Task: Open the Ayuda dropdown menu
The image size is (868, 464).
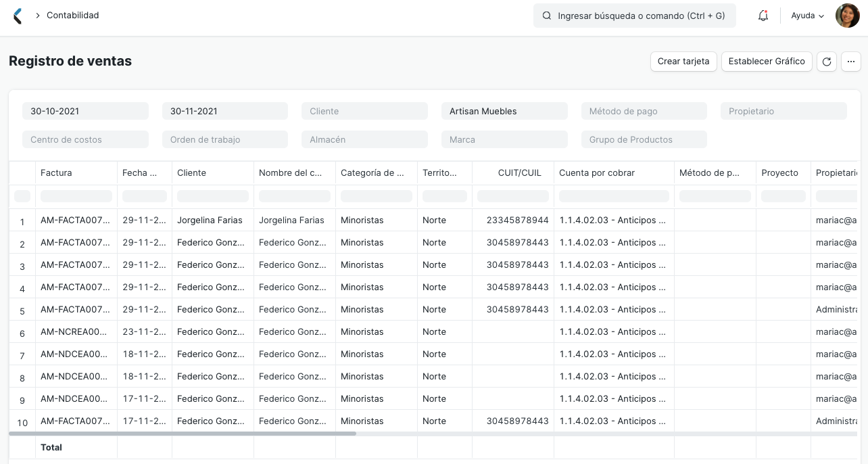Action: (x=806, y=16)
